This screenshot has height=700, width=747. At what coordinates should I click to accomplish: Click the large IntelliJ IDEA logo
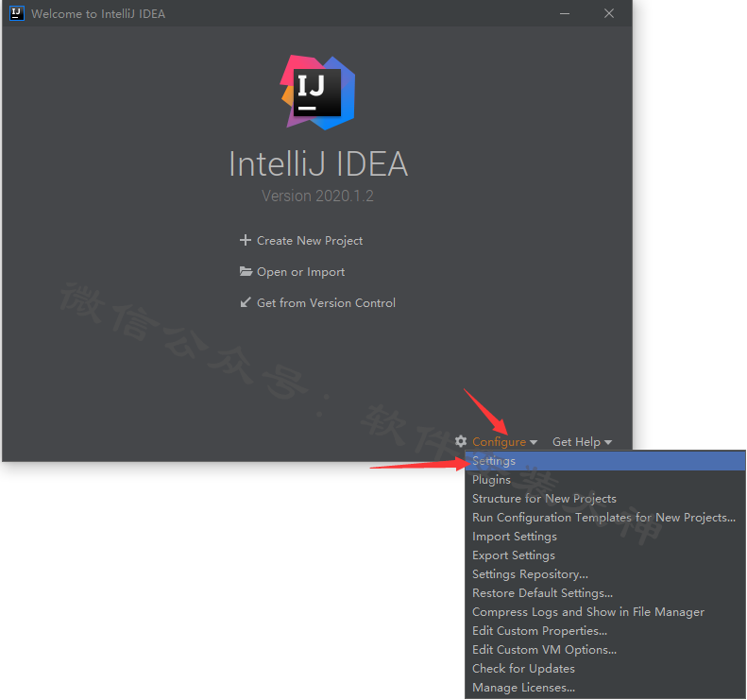(x=317, y=93)
